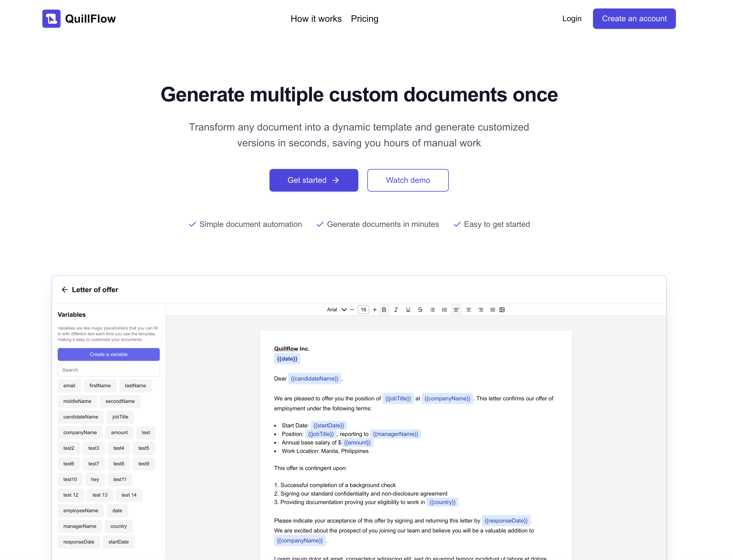Open the Arial font dropdown
Screen dimensions: 733x560
tap(337, 310)
